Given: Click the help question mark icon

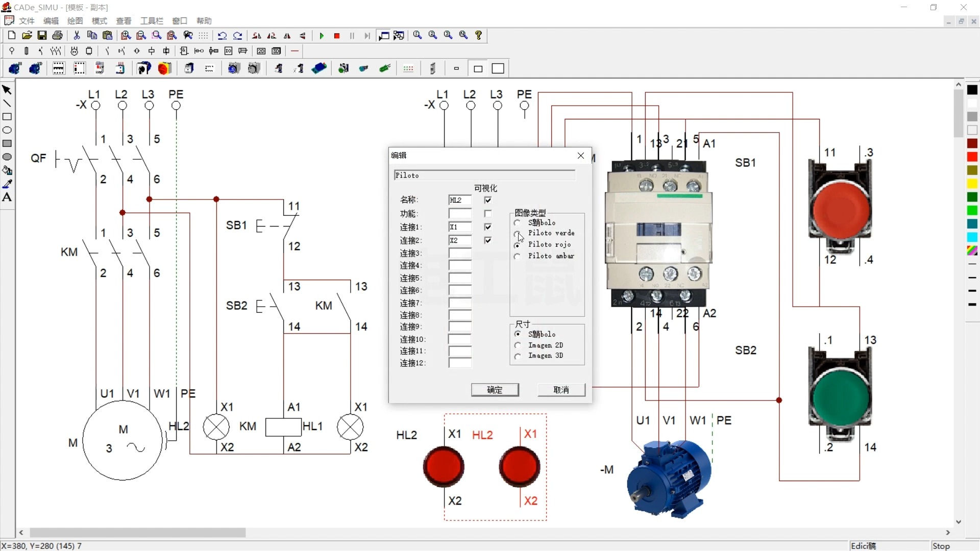Looking at the screenshot, I should [x=479, y=35].
